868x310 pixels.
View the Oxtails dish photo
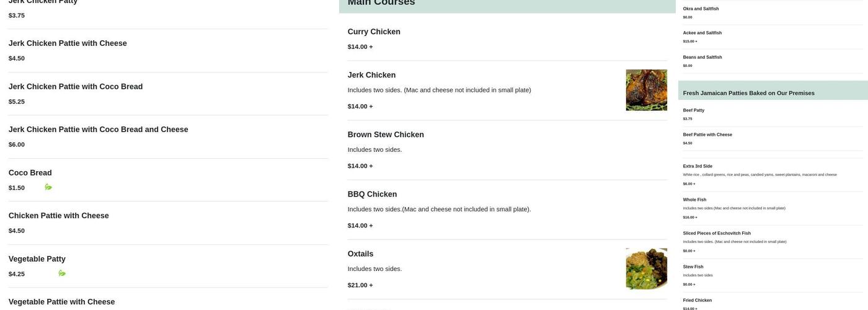[646, 268]
